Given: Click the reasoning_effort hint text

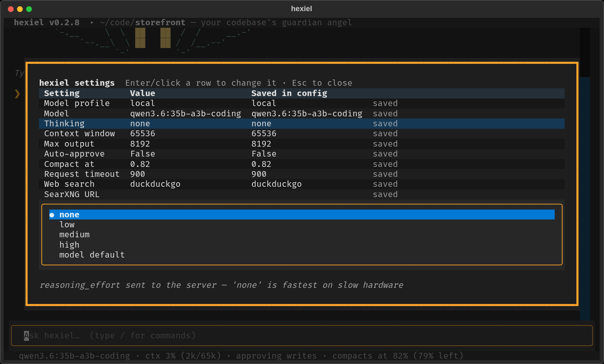Looking at the screenshot, I should click(221, 285).
